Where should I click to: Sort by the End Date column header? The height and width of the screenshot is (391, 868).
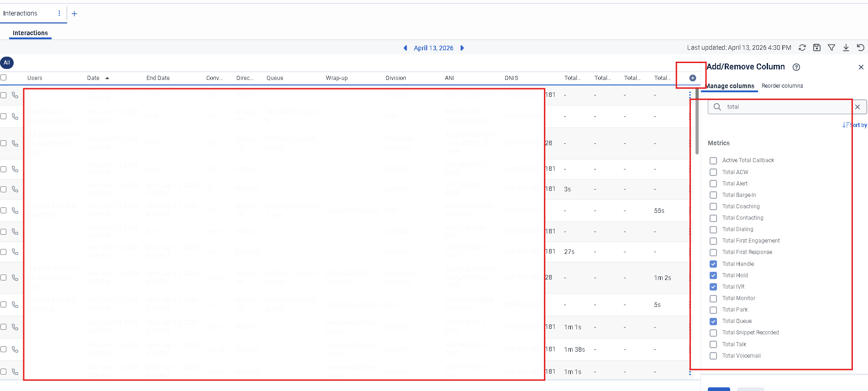[x=158, y=78]
